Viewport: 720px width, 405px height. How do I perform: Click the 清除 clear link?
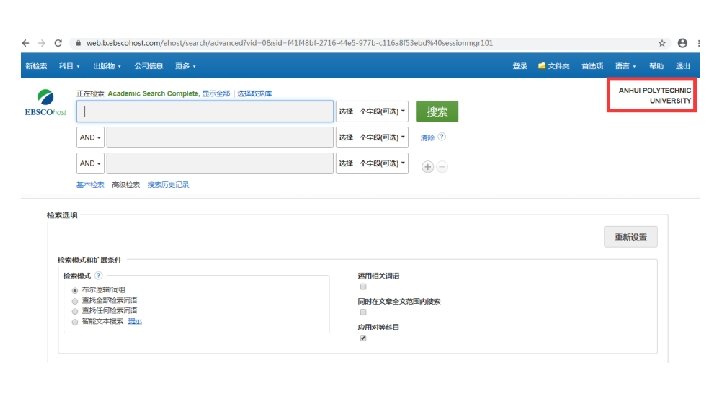point(428,137)
